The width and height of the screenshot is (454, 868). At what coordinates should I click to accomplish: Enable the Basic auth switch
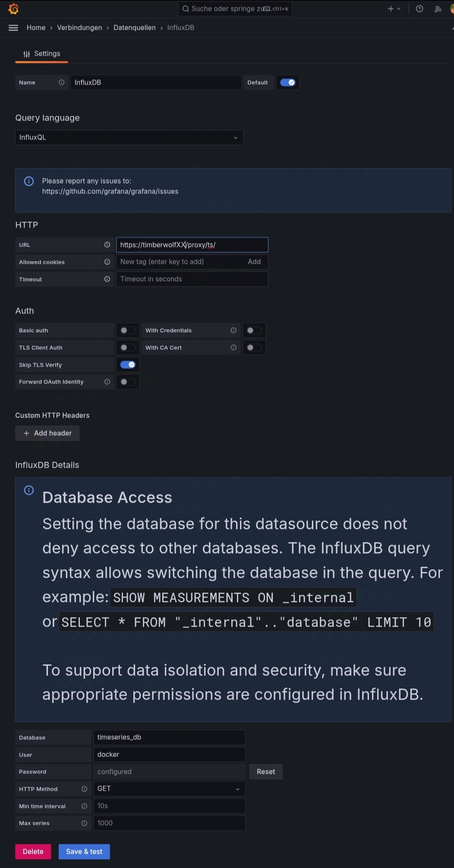(128, 330)
